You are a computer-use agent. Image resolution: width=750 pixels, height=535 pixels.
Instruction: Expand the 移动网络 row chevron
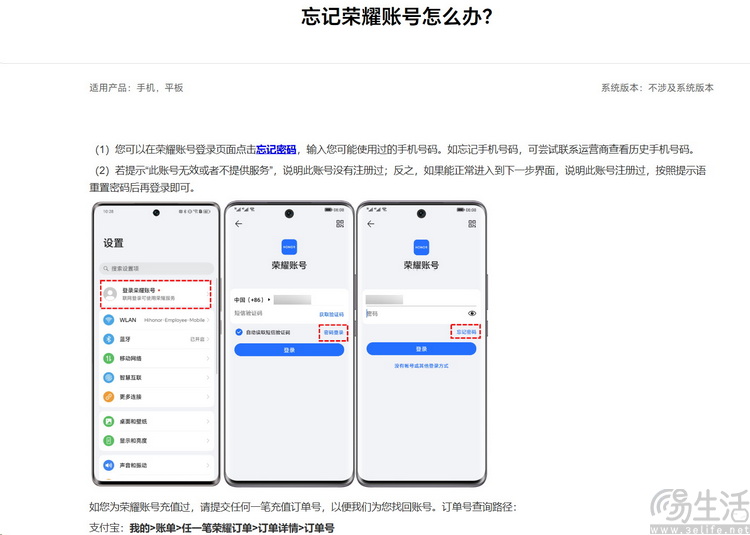click(x=208, y=358)
